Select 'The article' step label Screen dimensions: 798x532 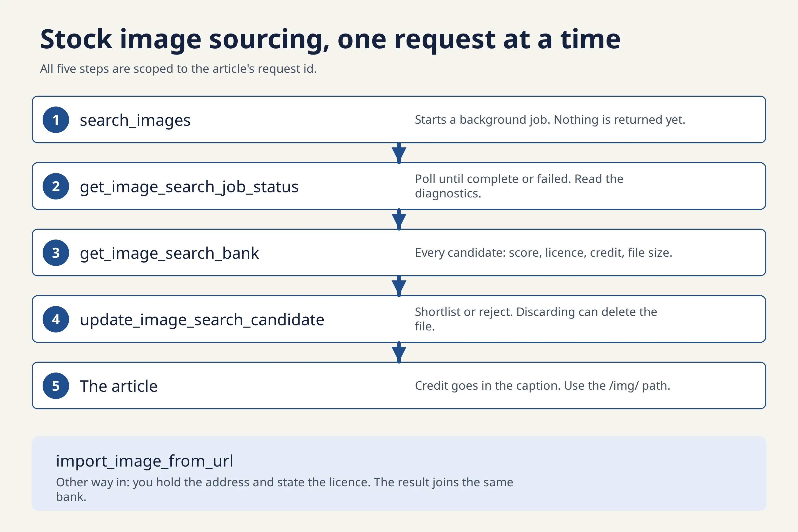(118, 386)
